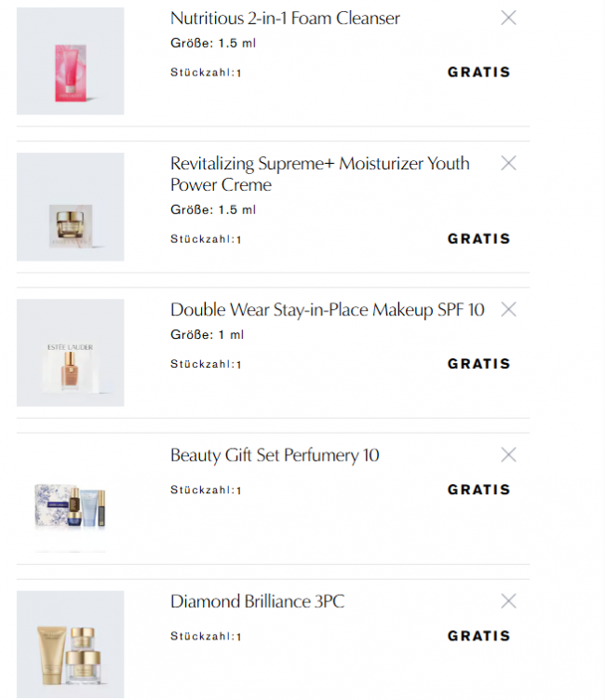Click Stückzahl quantity for Diamond Brilliance 3PC
This screenshot has height=700, width=605.
coord(206,637)
